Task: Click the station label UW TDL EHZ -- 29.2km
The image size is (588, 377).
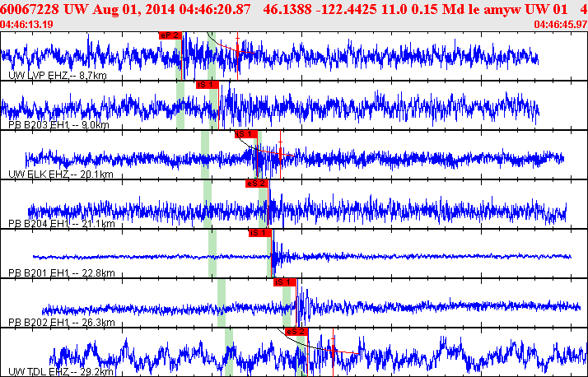Action: coord(61,372)
